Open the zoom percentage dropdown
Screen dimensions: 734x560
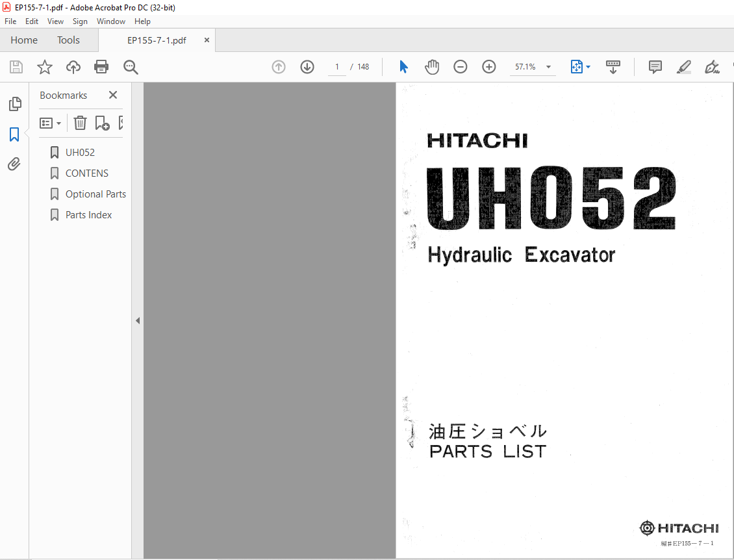click(548, 67)
